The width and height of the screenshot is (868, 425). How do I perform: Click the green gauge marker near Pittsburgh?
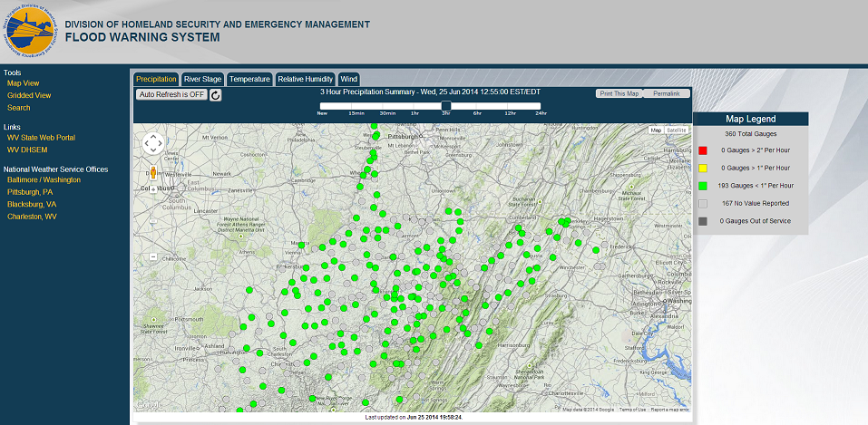click(376, 134)
